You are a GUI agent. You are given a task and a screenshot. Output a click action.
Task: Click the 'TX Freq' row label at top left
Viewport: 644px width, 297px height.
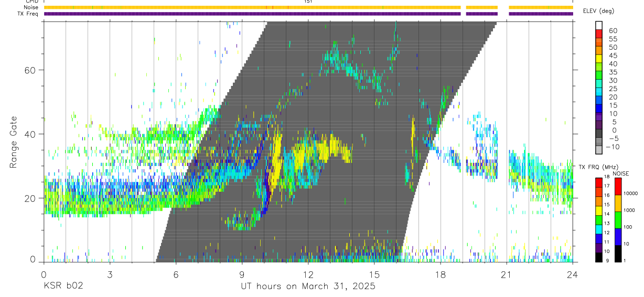tap(28, 14)
